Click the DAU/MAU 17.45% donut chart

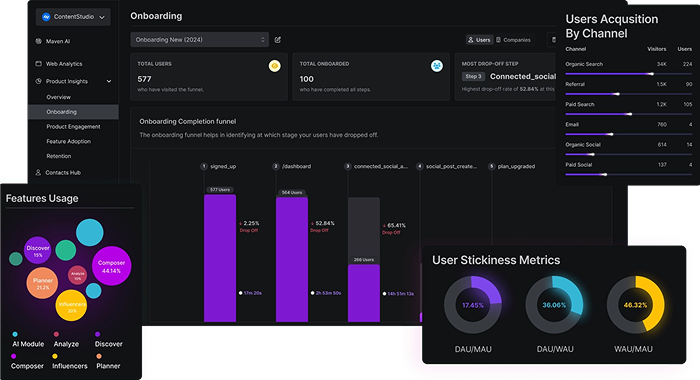tap(473, 305)
